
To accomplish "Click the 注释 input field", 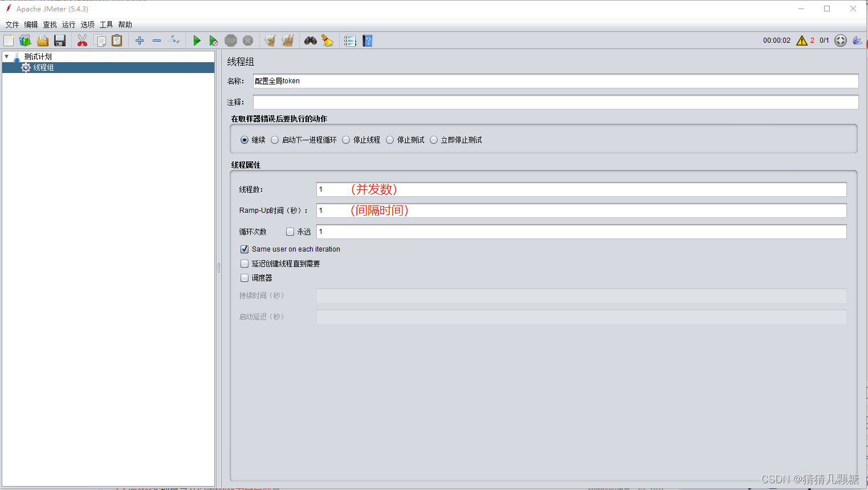I will click(x=556, y=102).
